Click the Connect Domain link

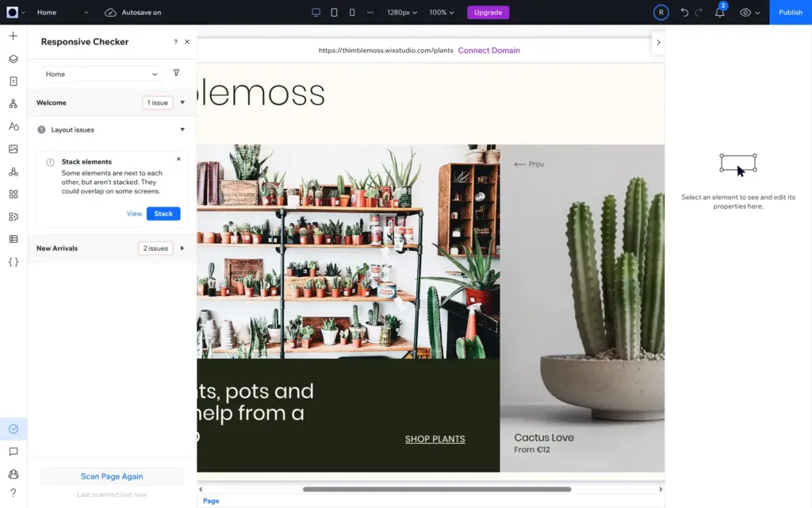[x=488, y=50]
